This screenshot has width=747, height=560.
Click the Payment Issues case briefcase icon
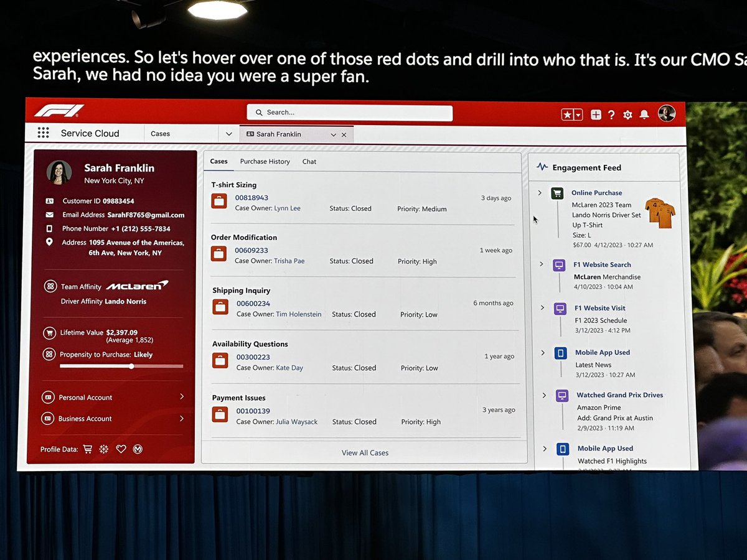[220, 414]
